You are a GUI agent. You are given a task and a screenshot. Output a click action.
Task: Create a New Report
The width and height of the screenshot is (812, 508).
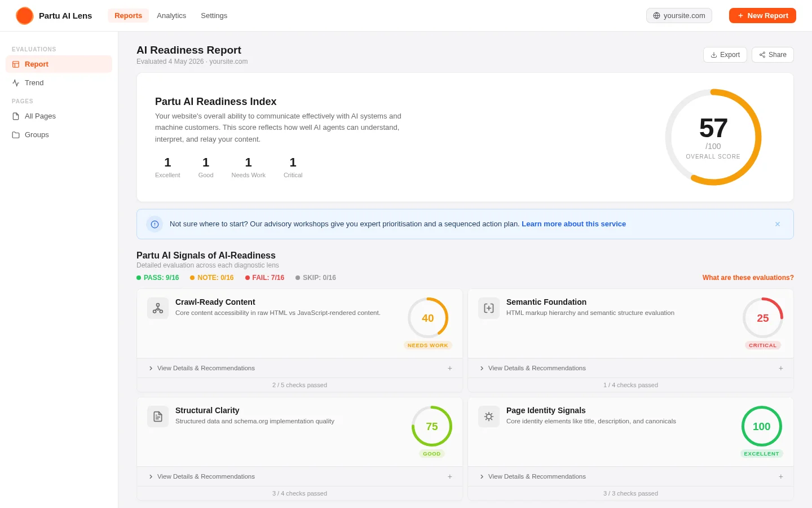pyautogui.click(x=762, y=16)
